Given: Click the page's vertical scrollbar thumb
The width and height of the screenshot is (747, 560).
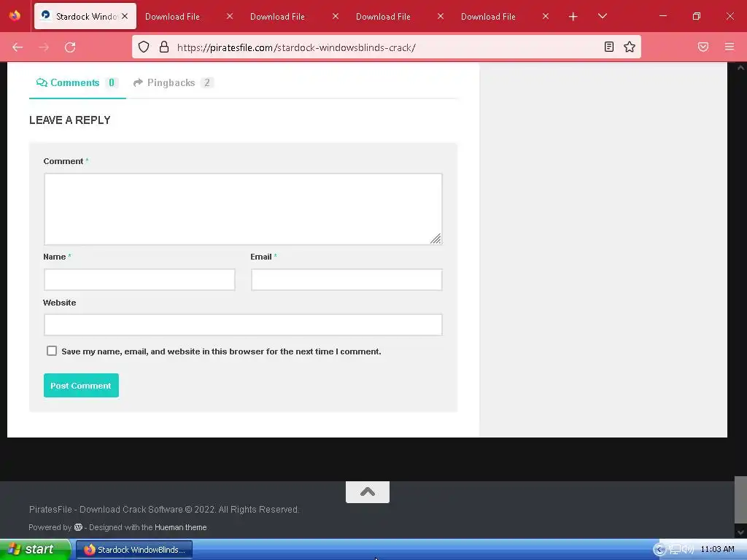Looking at the screenshot, I should 740,499.
